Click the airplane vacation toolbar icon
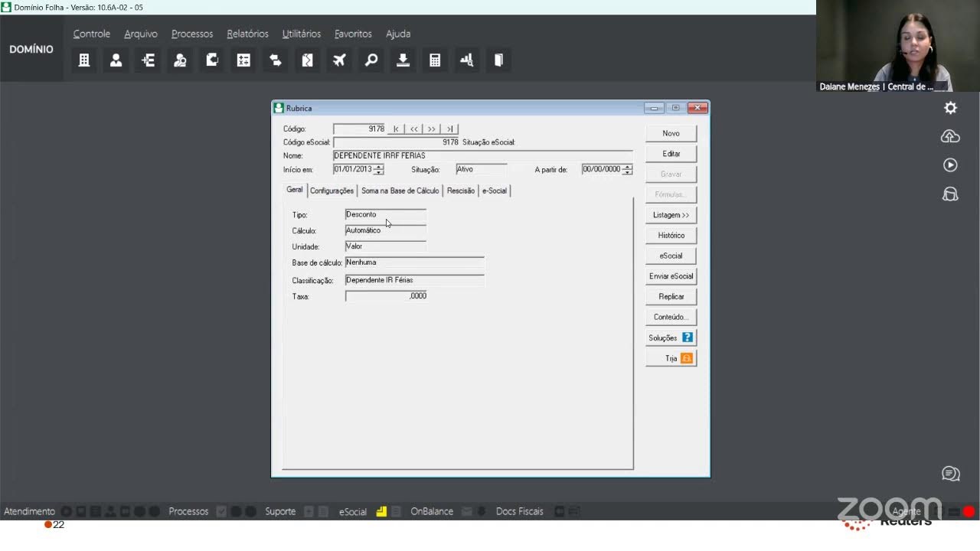 [x=339, y=60]
